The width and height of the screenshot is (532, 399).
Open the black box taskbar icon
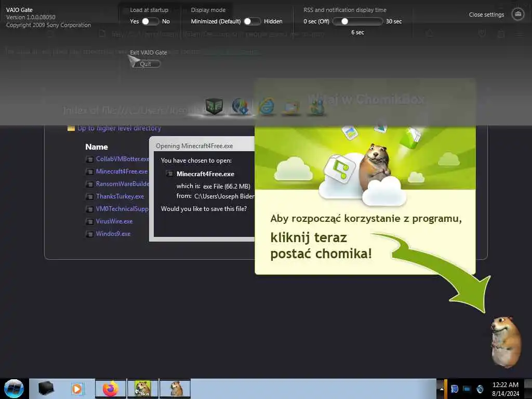tap(46, 389)
